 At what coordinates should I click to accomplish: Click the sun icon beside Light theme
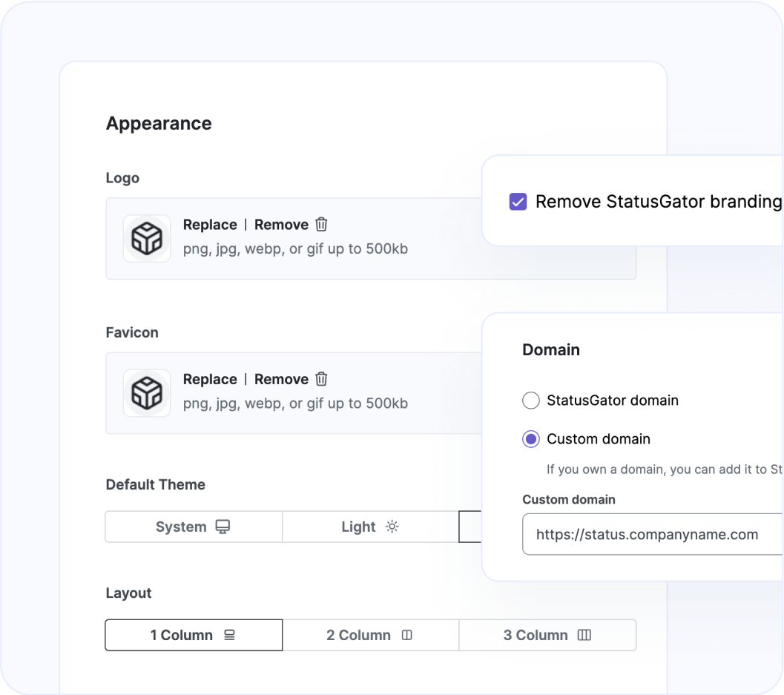click(x=392, y=526)
